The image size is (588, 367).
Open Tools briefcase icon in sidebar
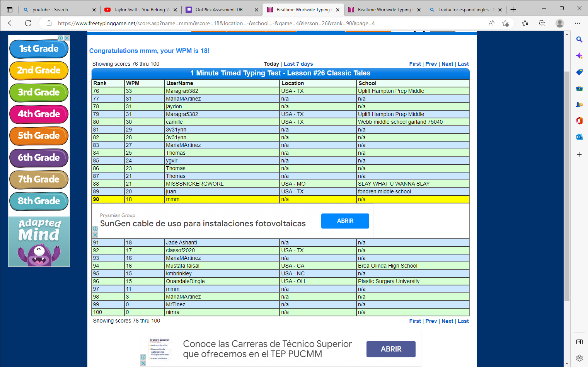pyautogui.click(x=579, y=88)
